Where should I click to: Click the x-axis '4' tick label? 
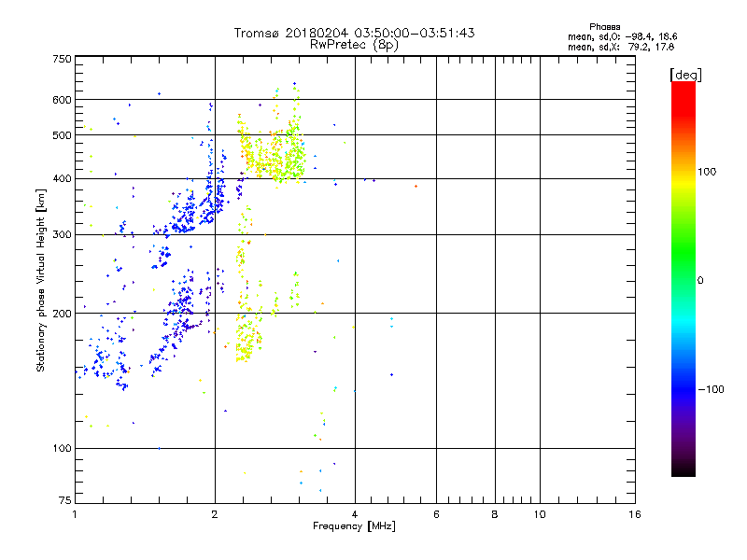coord(355,515)
